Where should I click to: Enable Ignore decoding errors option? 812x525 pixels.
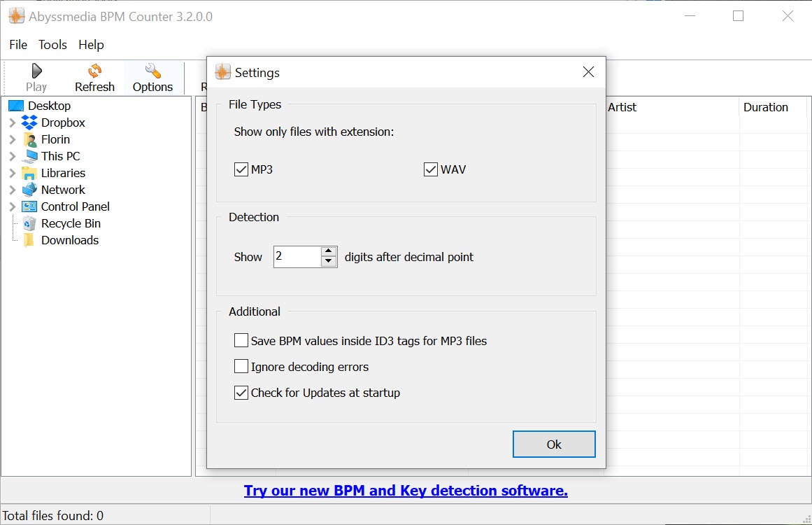(x=241, y=367)
